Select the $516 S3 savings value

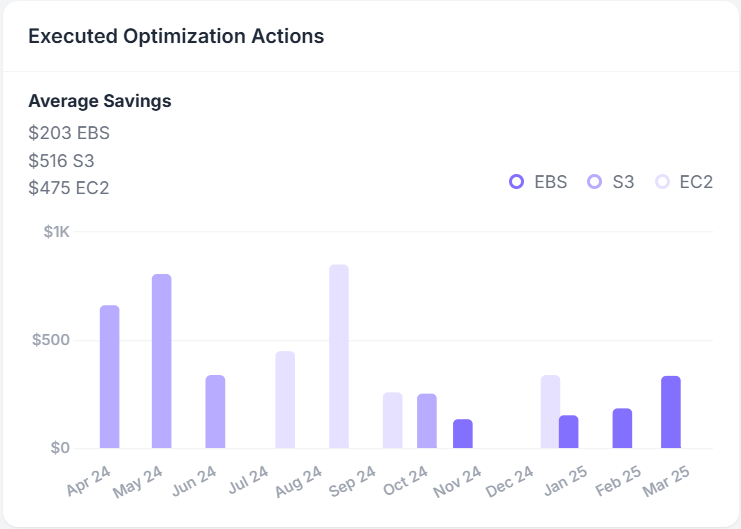click(x=62, y=160)
